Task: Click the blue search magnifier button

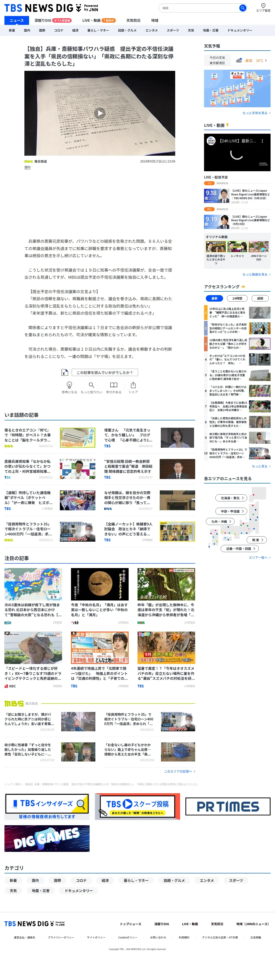Action: (242, 8)
